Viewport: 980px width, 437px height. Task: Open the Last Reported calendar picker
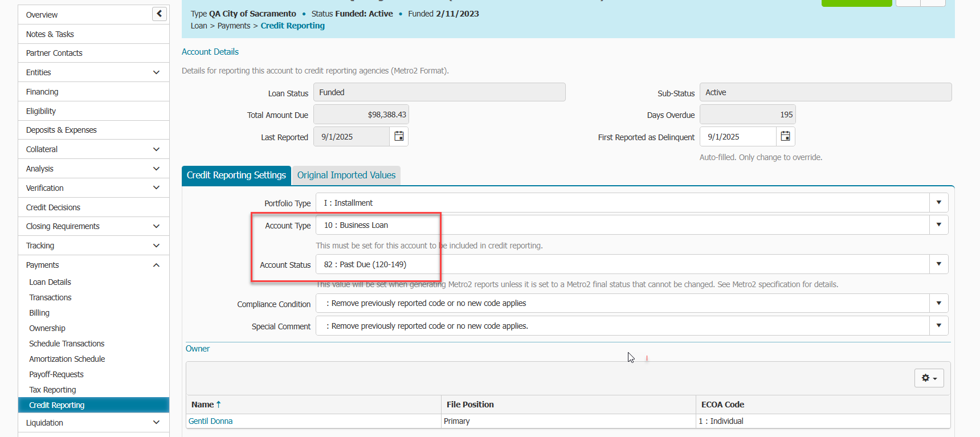[x=399, y=137]
